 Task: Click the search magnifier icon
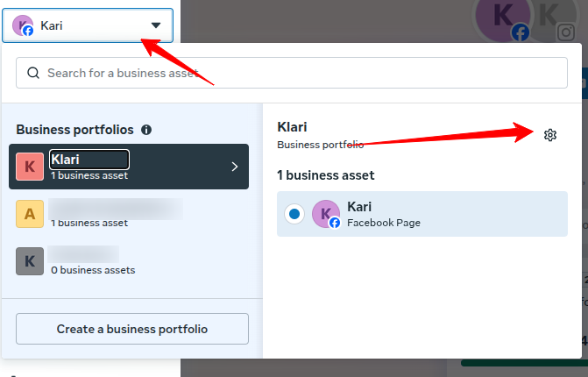pyautogui.click(x=33, y=74)
